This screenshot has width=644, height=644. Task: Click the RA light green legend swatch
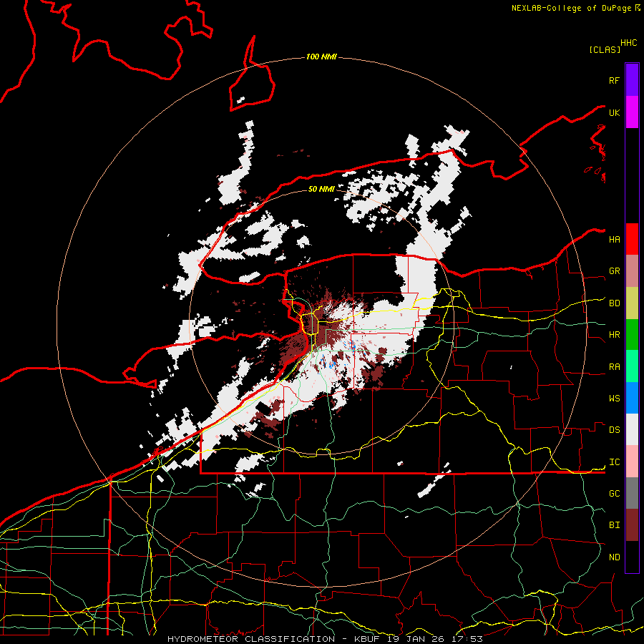tap(632, 366)
